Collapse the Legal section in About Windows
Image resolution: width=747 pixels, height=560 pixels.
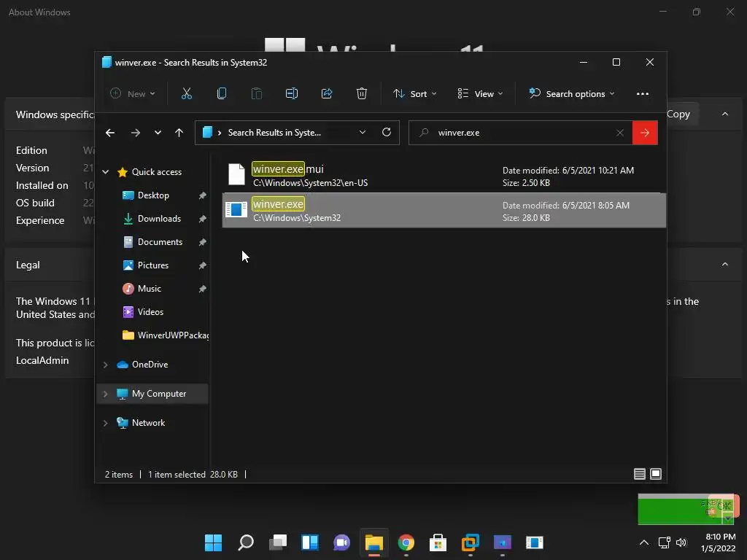[x=725, y=264]
